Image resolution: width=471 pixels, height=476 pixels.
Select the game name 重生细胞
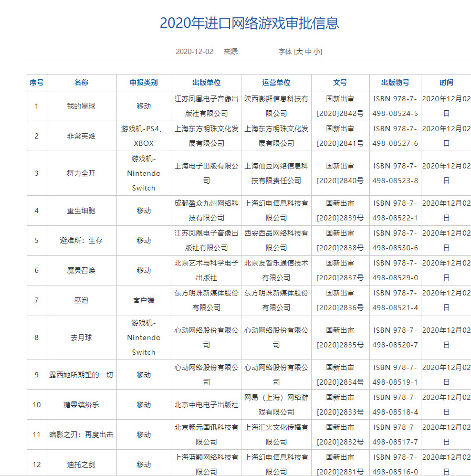pos(81,210)
